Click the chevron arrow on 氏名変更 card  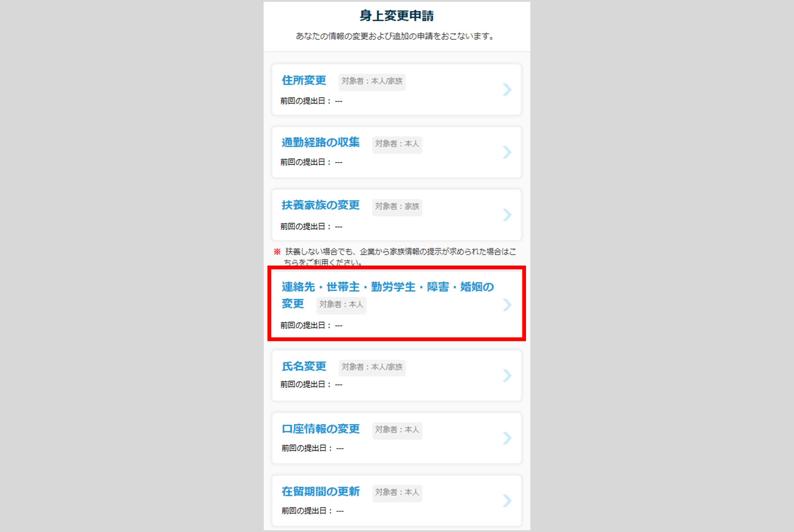(507, 375)
